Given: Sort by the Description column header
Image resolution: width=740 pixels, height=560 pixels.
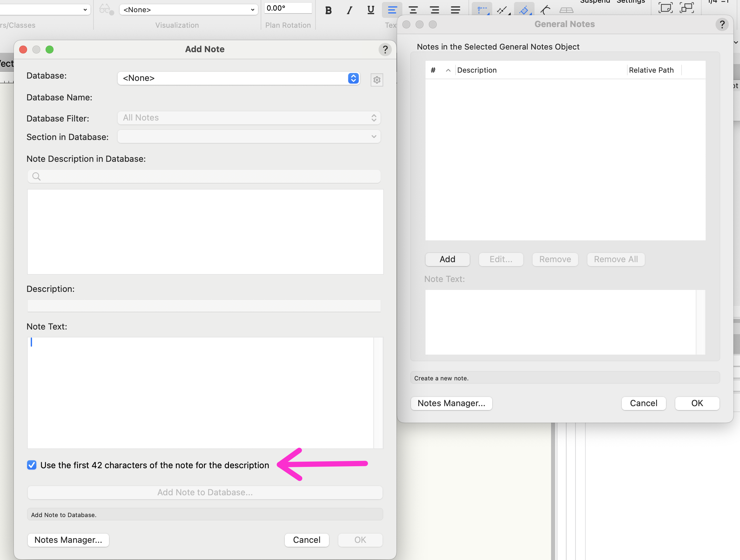Looking at the screenshot, I should [477, 70].
